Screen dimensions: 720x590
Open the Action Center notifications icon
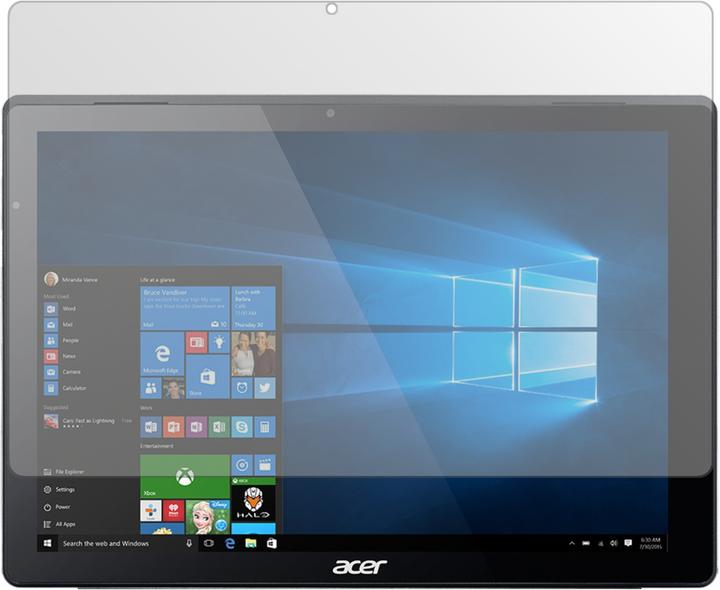click(x=628, y=543)
